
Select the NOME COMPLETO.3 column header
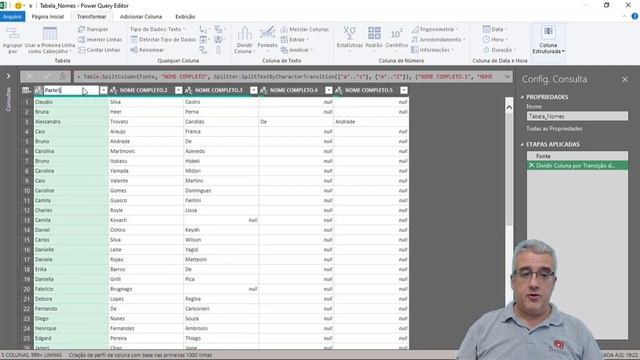tap(218, 90)
